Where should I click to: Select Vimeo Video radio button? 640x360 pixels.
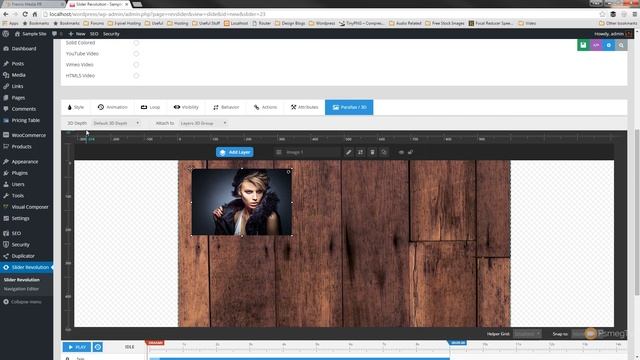[136, 64]
